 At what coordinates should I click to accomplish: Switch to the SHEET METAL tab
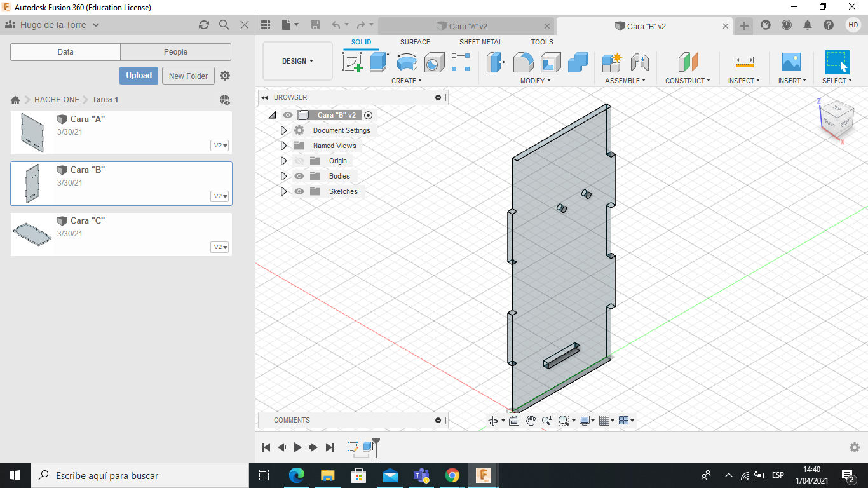pyautogui.click(x=480, y=42)
